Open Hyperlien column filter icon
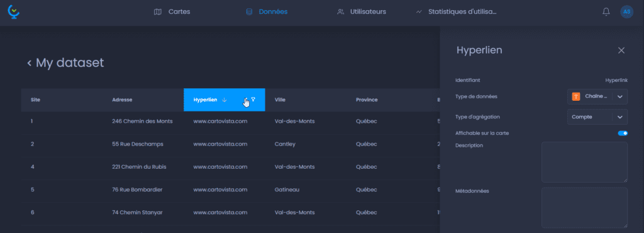Image resolution: width=644 pixels, height=233 pixels. (x=253, y=99)
